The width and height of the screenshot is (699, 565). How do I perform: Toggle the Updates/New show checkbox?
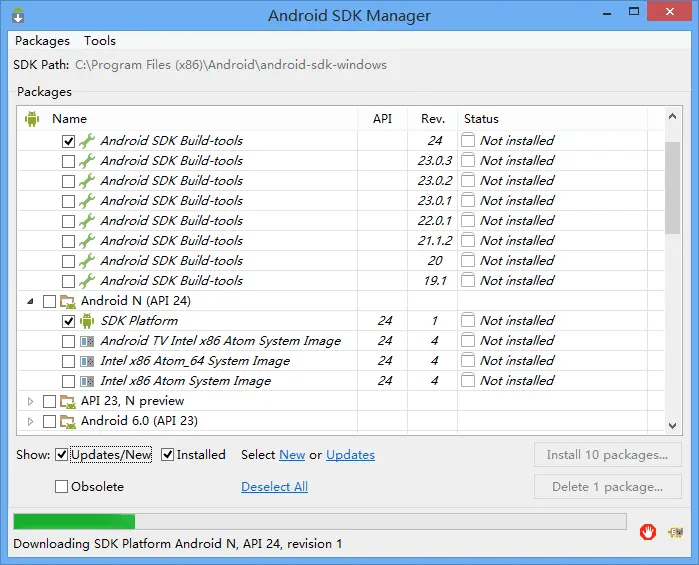point(62,455)
